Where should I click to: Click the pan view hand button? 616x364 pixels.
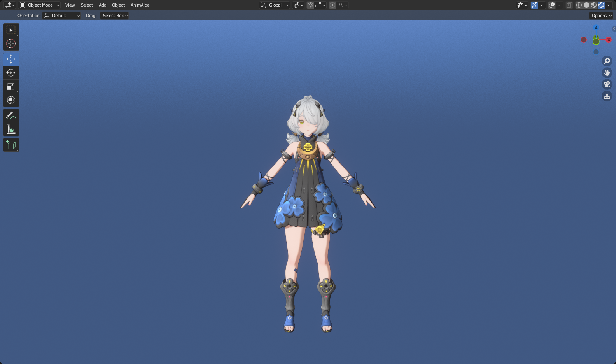coord(607,73)
